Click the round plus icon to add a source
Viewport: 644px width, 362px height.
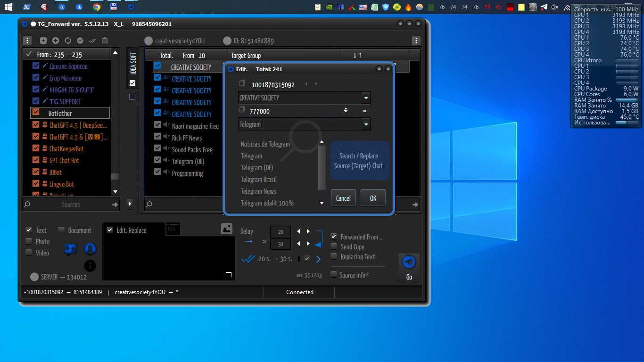(55, 41)
